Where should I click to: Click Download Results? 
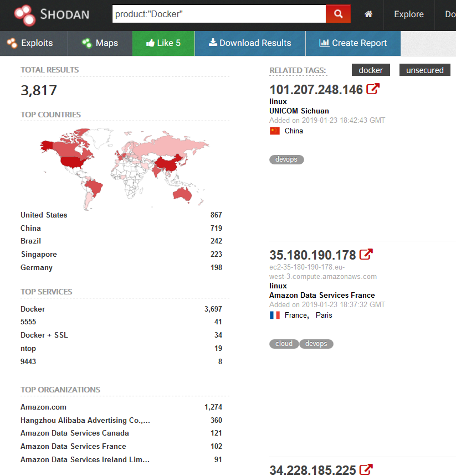click(250, 43)
